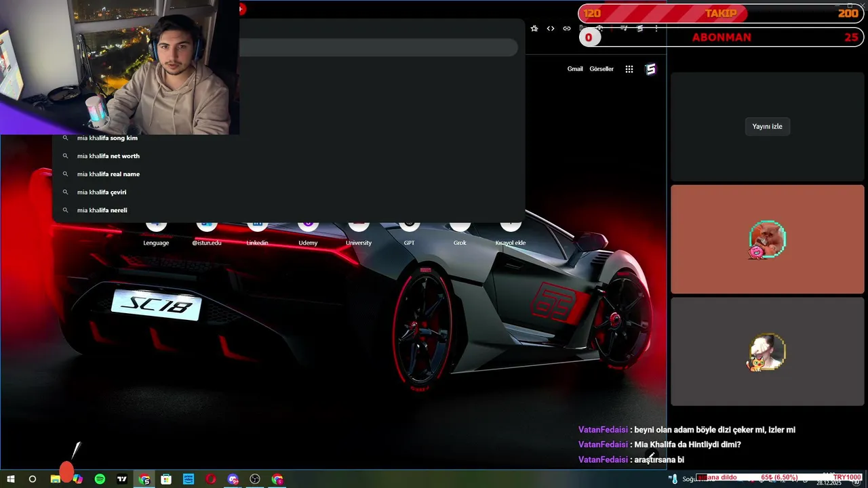Open the Windows Start menu
The width and height of the screenshot is (868, 488).
(x=11, y=479)
